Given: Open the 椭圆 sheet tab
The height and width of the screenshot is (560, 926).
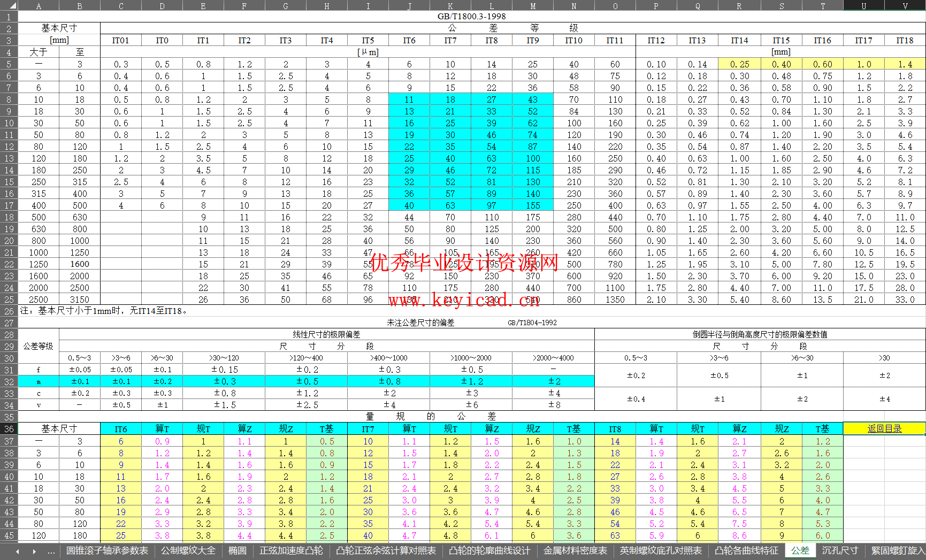Looking at the screenshot, I should [x=236, y=551].
